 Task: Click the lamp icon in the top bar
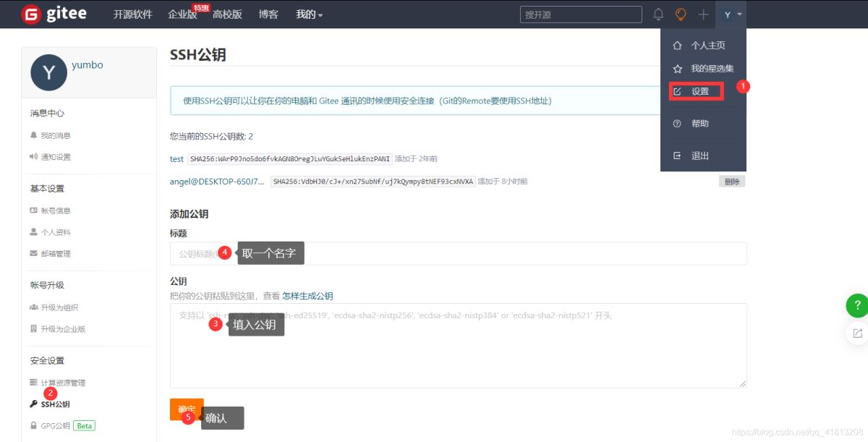pyautogui.click(x=680, y=14)
